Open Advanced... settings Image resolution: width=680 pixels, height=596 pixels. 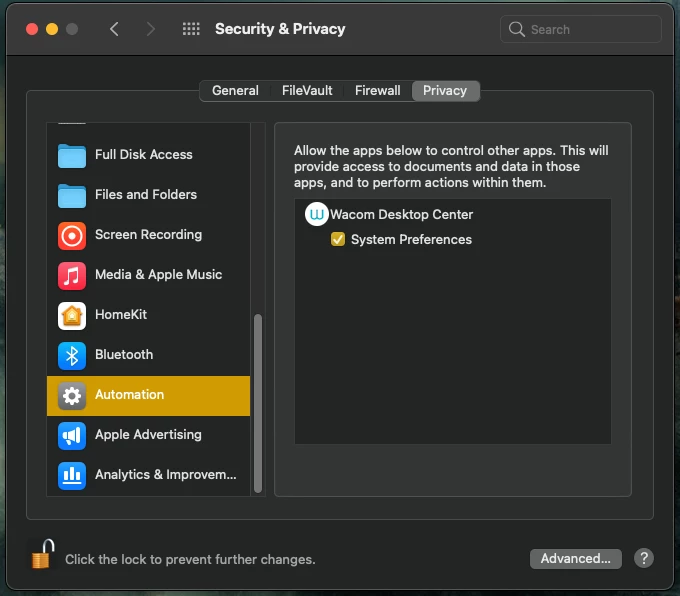pyautogui.click(x=575, y=558)
